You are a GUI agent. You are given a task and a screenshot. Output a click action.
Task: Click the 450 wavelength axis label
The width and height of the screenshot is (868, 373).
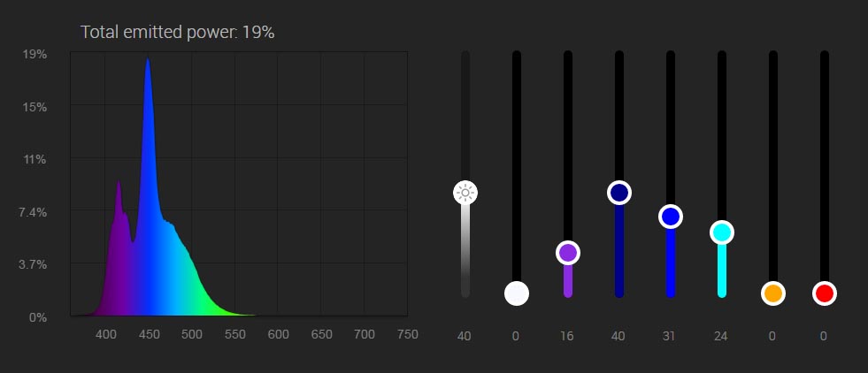tap(149, 335)
